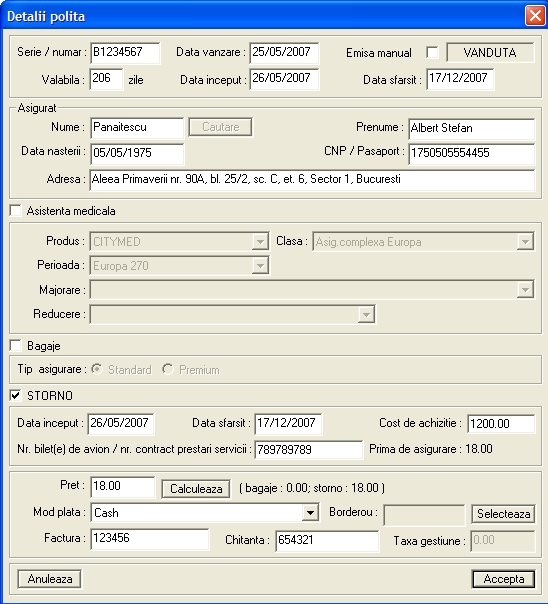Focus the Adresa text field
Image resolution: width=548 pixels, height=604 pixels.
312,180
